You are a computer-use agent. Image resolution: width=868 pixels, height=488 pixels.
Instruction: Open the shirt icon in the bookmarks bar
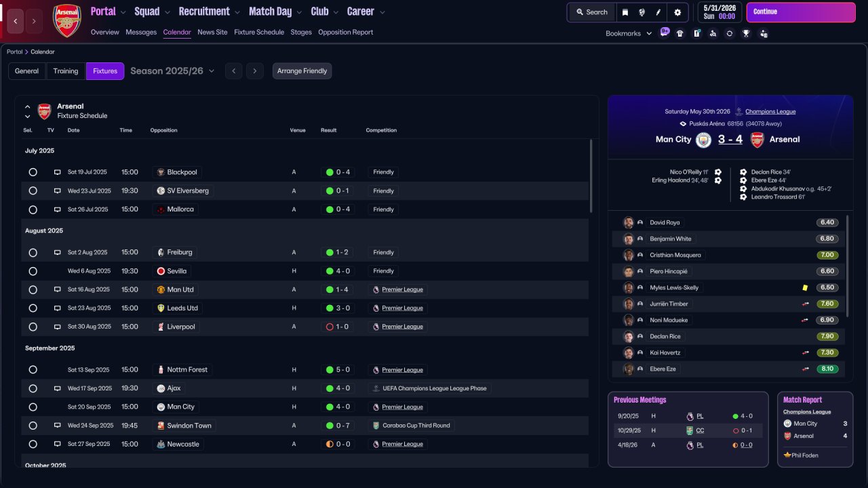tap(680, 33)
